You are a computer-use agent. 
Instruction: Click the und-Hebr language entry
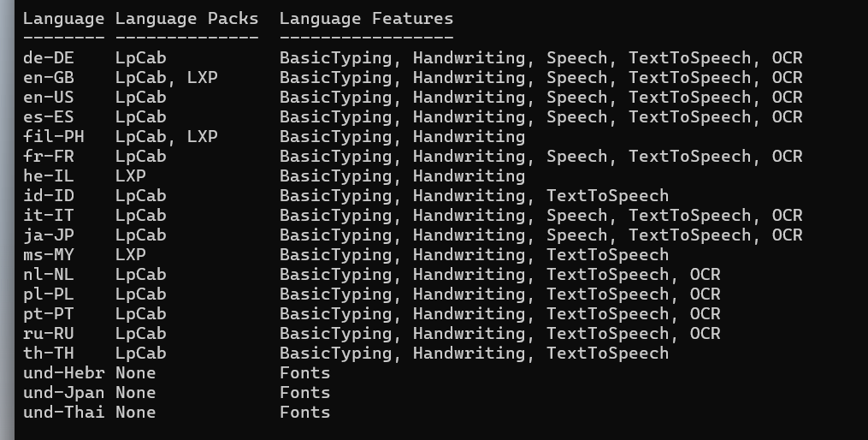[x=63, y=372]
